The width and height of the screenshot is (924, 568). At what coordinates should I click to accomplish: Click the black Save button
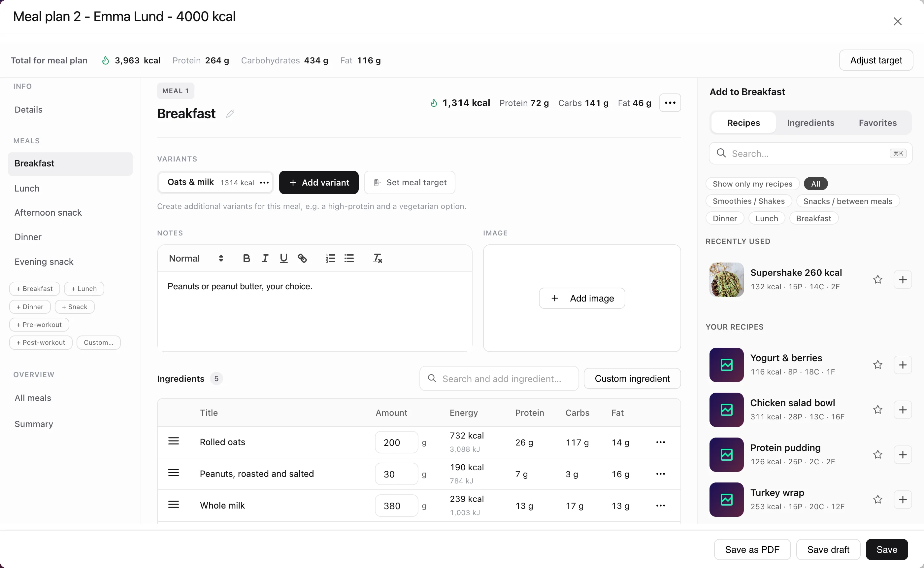[x=886, y=550]
